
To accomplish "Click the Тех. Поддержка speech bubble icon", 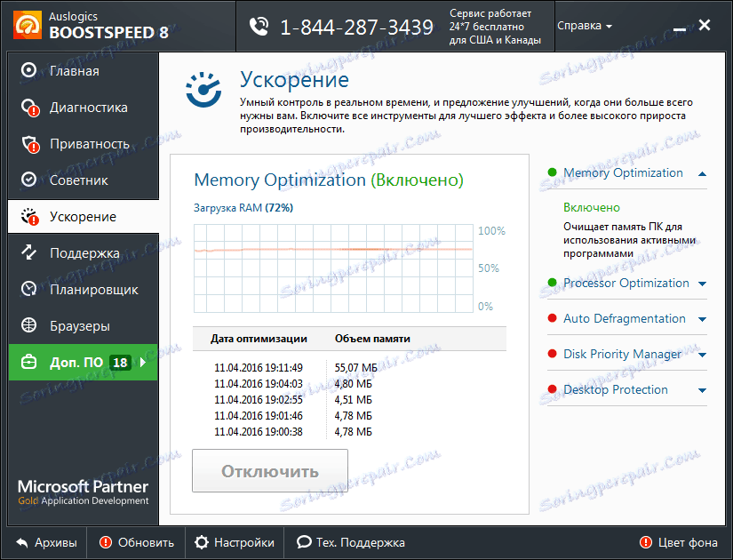I will pos(304,542).
